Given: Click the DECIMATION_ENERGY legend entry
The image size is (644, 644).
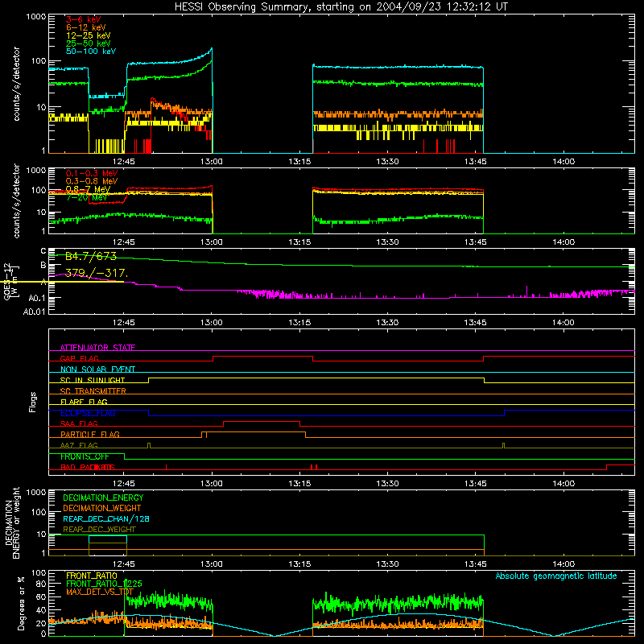Looking at the screenshot, I should tap(103, 497).
